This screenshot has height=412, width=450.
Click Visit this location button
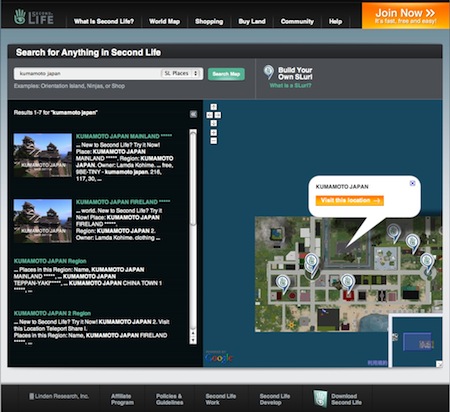(350, 200)
